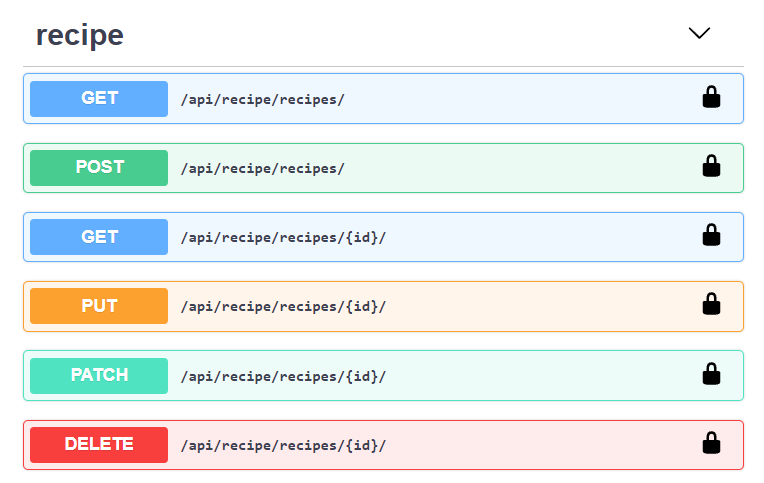This screenshot has width=764, height=483.
Task: Click the lock icon on GET /api/recipe/recipes/ row
Action: click(711, 97)
